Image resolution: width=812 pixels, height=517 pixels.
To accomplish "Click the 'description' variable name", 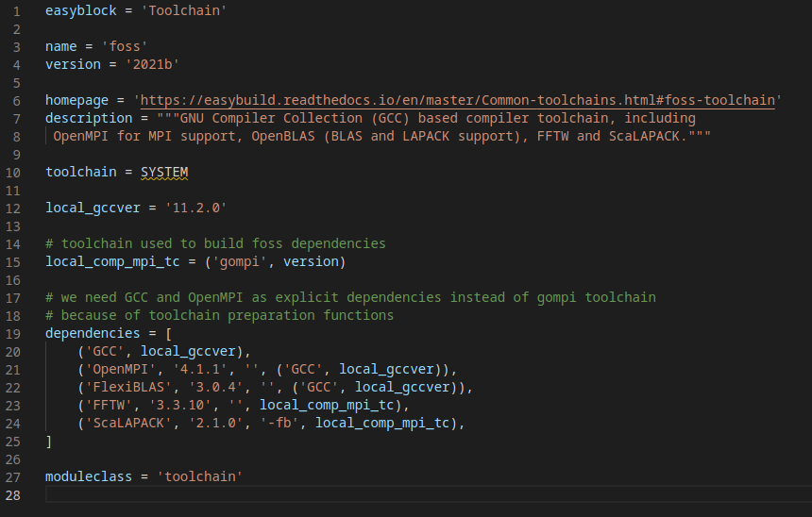I will (x=89, y=118).
